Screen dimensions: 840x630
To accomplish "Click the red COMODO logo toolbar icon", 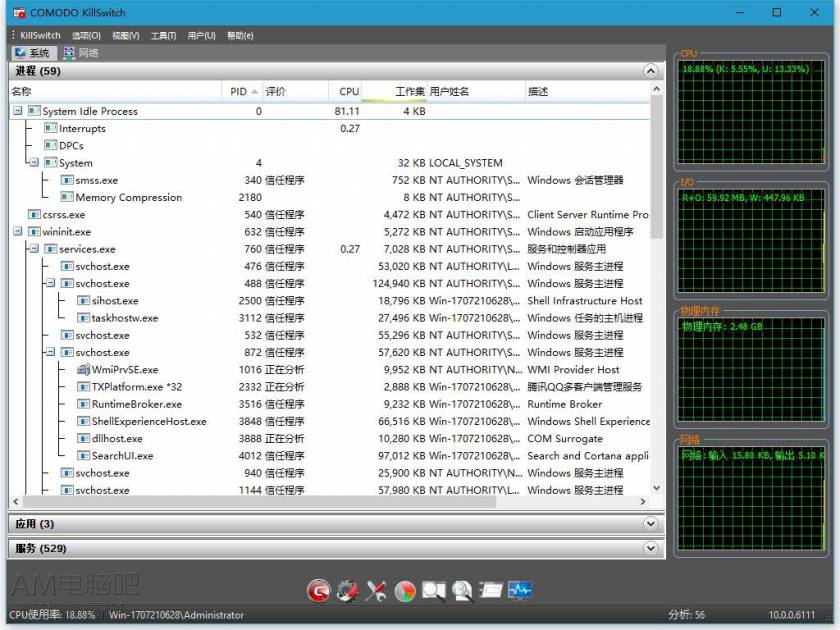I will (x=319, y=591).
